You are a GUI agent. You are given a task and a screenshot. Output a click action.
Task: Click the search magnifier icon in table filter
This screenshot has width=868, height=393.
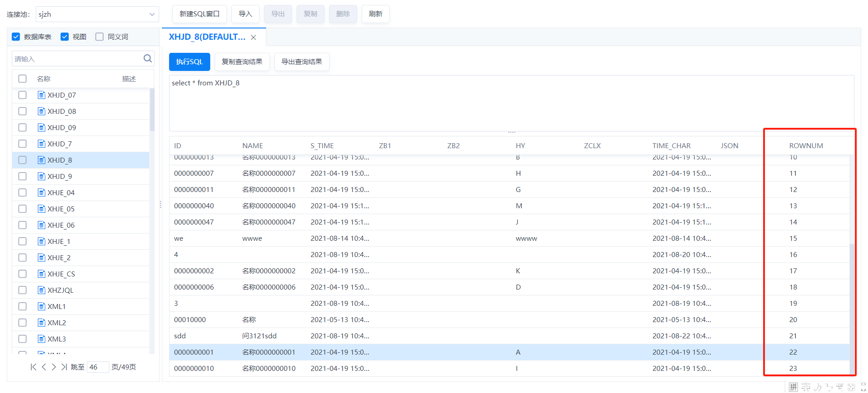pos(147,58)
